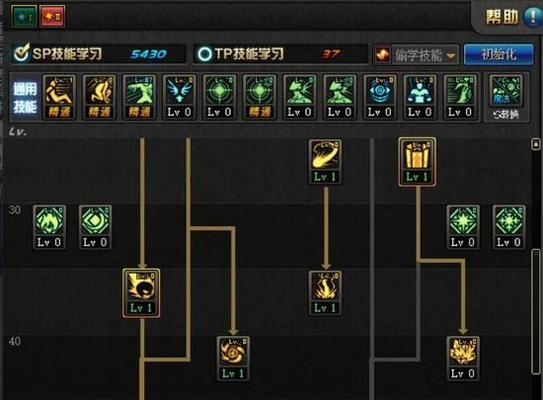Screen dimensions: 543x400
Task: Click the skill tree scroll up arrow
Action: click(x=535, y=143)
